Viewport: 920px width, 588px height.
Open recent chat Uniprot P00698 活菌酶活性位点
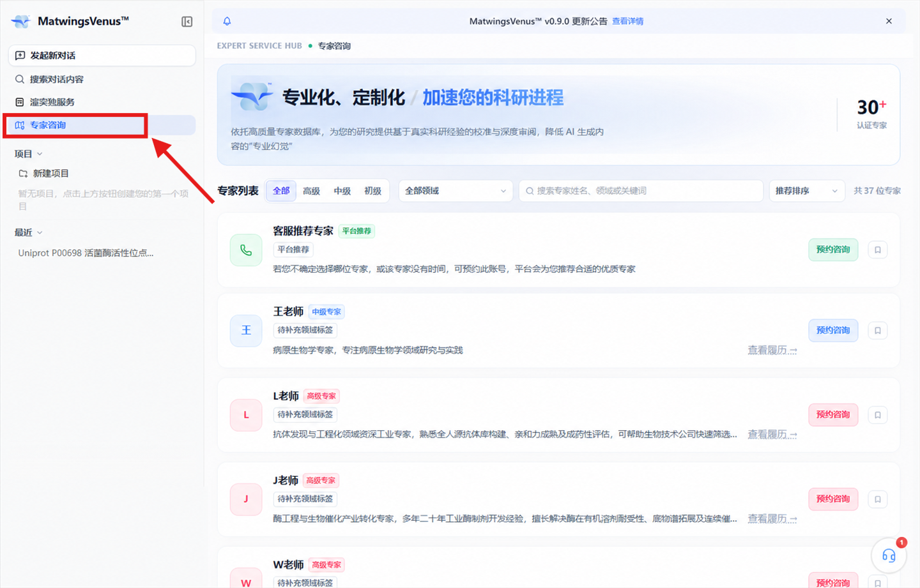pyautogui.click(x=86, y=253)
